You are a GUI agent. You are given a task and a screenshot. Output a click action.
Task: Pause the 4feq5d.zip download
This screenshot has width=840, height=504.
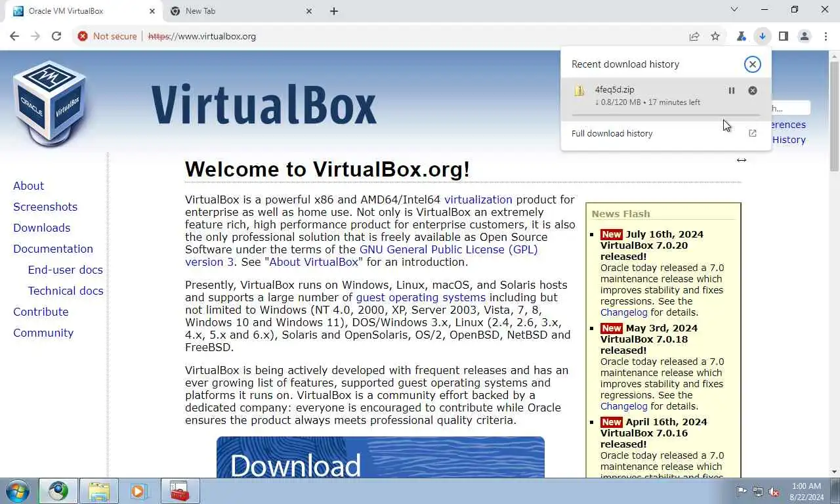point(732,91)
